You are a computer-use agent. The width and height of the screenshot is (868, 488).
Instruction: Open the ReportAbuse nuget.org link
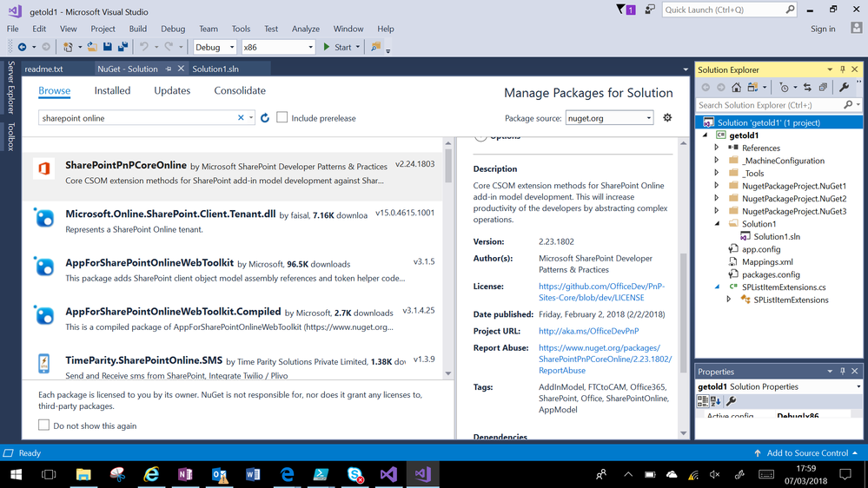coord(605,359)
